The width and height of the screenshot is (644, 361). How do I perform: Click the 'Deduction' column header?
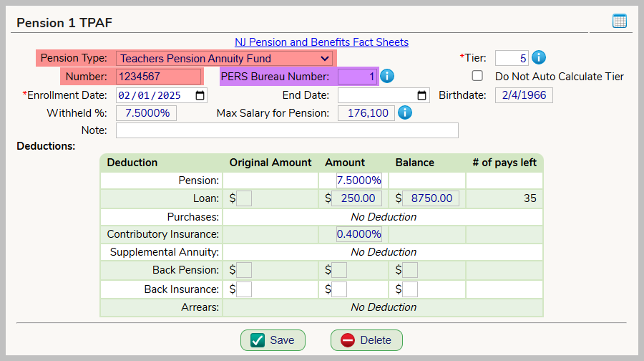click(x=132, y=163)
